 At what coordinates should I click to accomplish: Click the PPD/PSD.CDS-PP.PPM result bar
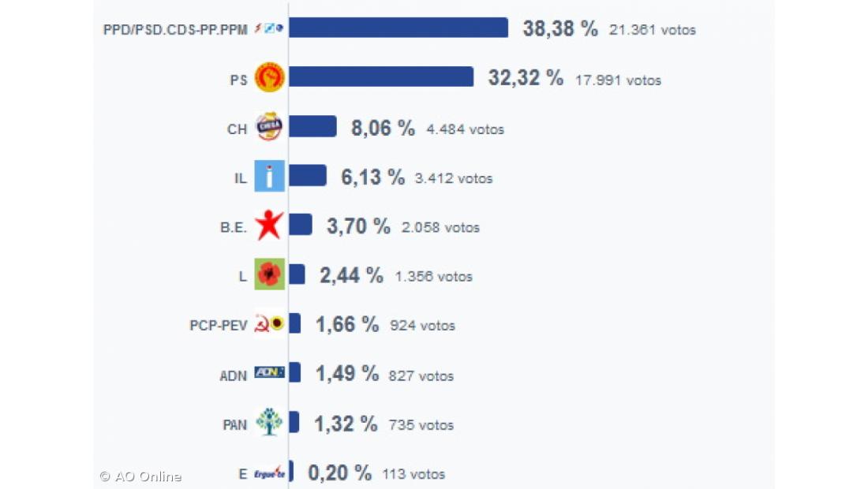pyautogui.click(x=398, y=28)
